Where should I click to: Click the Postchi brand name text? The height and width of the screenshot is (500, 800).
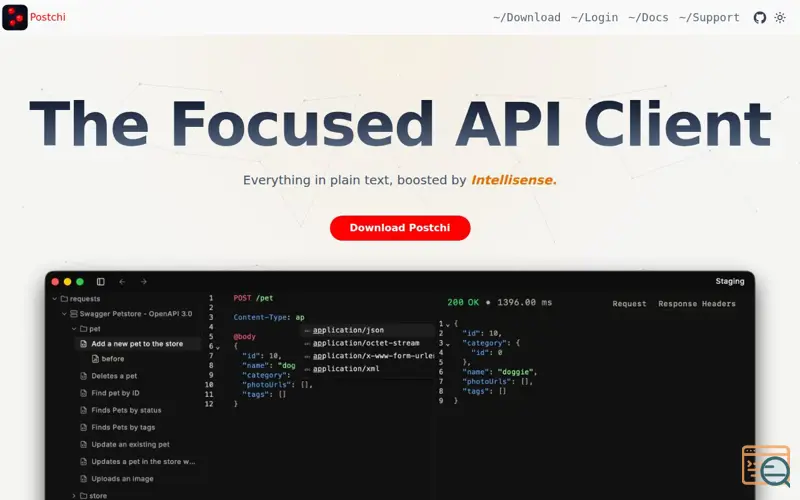(x=48, y=17)
